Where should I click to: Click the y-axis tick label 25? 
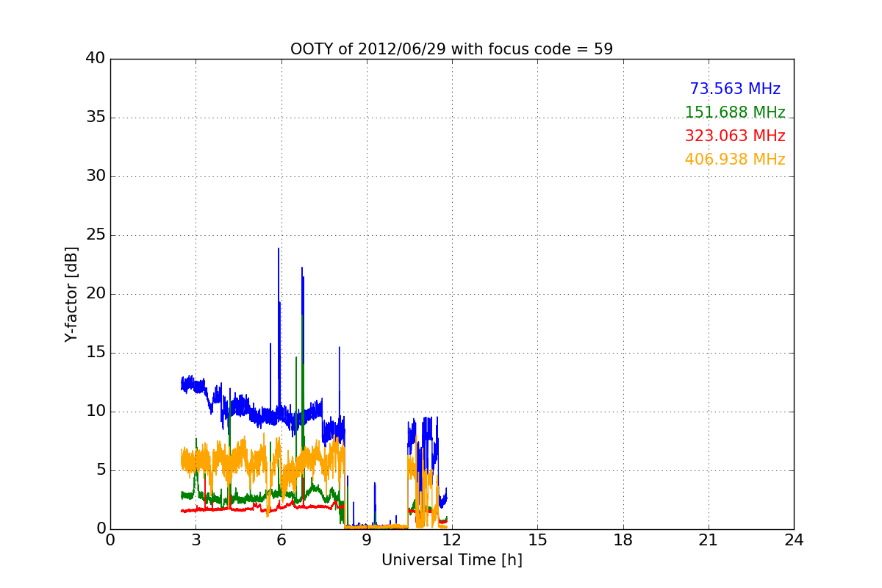pos(96,235)
